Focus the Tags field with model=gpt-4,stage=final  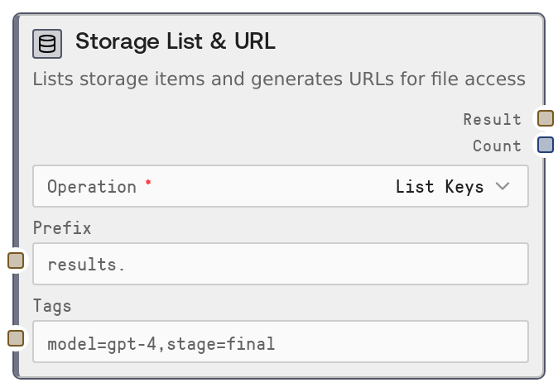280,342
